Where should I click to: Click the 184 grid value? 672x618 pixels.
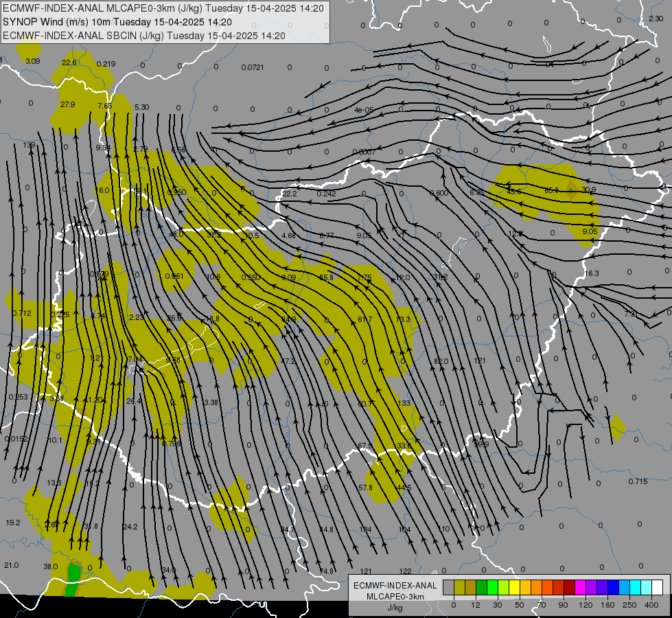(x=366, y=529)
